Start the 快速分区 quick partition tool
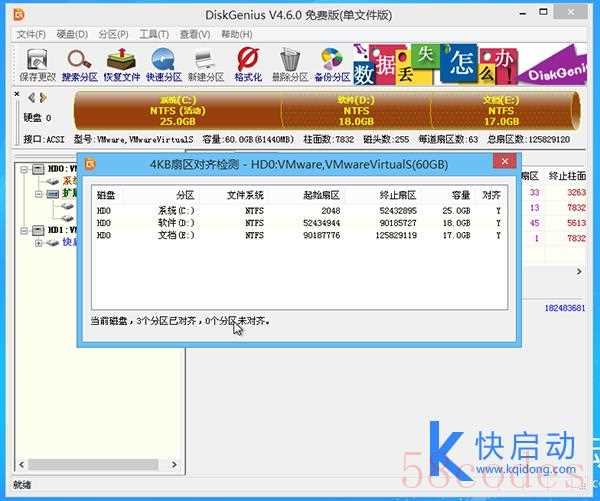 pos(164,65)
